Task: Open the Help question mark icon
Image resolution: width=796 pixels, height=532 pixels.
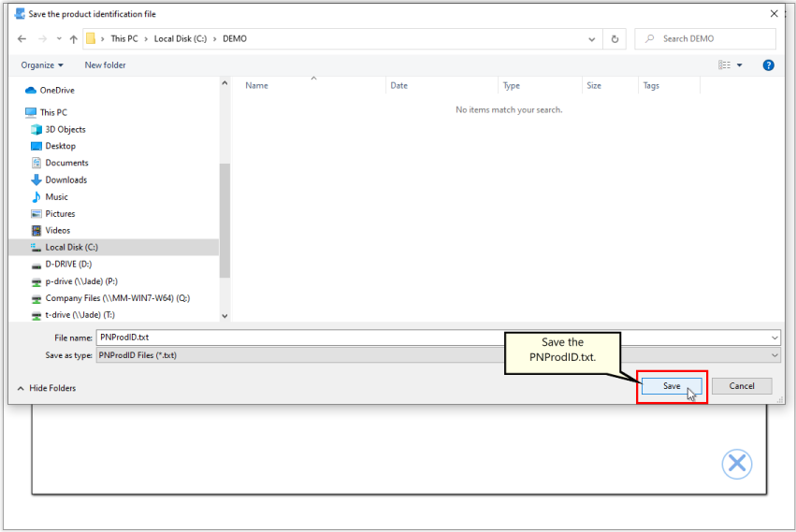Action: point(768,65)
